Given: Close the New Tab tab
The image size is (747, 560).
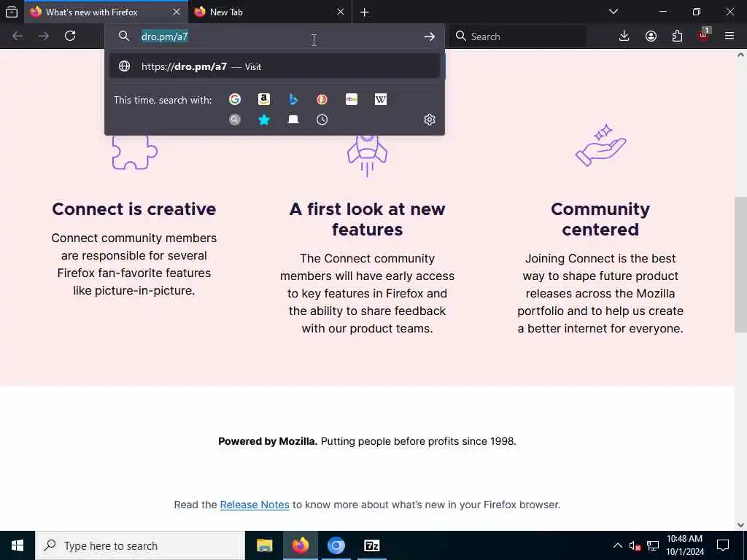Looking at the screenshot, I should tap(340, 12).
